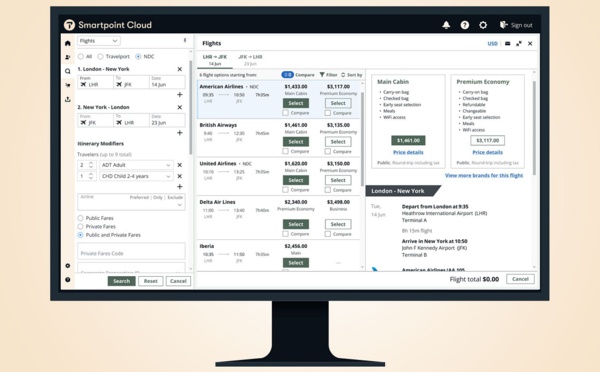
Task: Edit the From LHR field of segment 1
Action: pyautogui.click(x=95, y=82)
